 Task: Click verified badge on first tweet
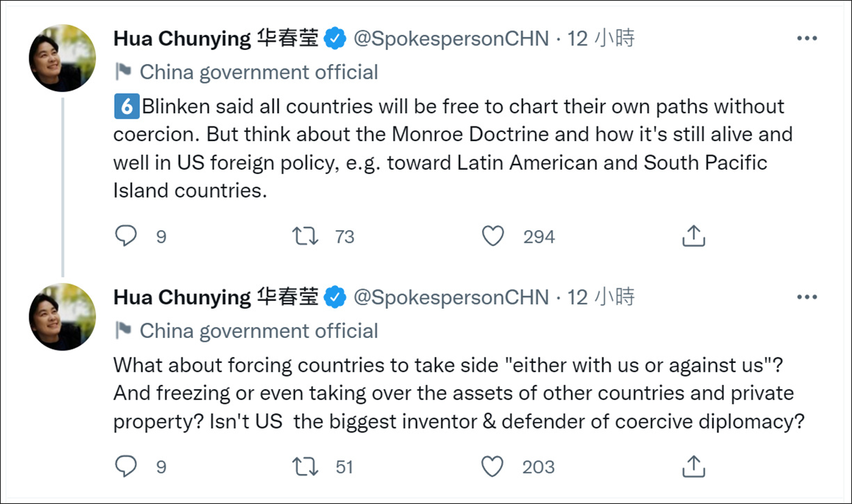pos(337,40)
